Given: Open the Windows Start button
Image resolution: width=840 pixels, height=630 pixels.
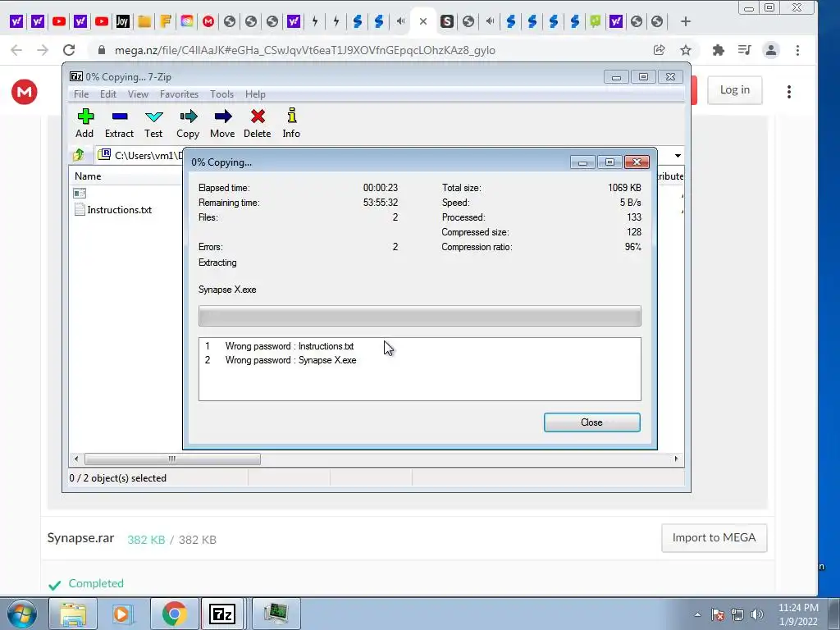Looking at the screenshot, I should coord(22,614).
